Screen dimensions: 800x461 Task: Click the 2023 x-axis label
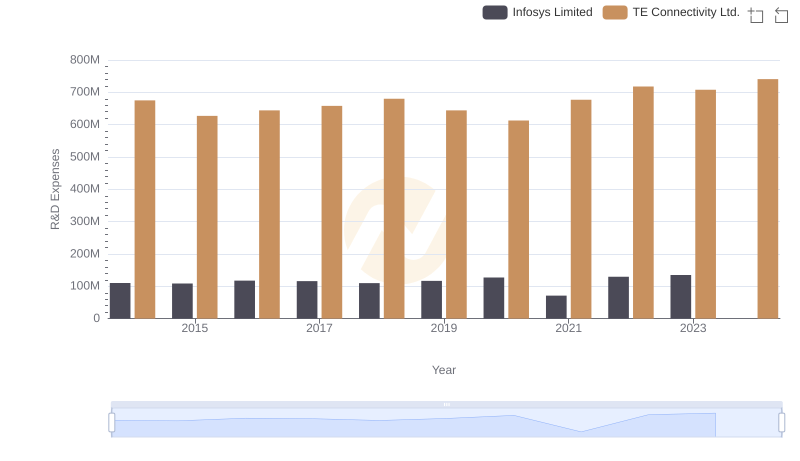click(x=693, y=328)
